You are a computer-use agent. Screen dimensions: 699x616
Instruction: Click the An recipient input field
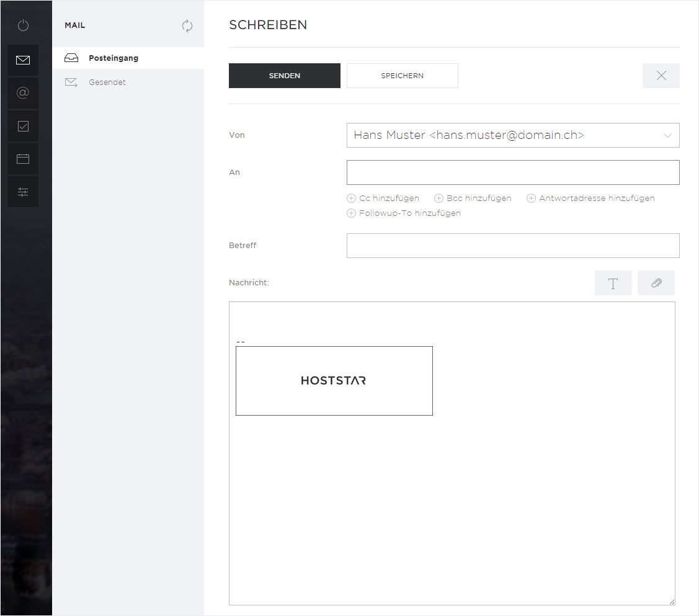[513, 172]
